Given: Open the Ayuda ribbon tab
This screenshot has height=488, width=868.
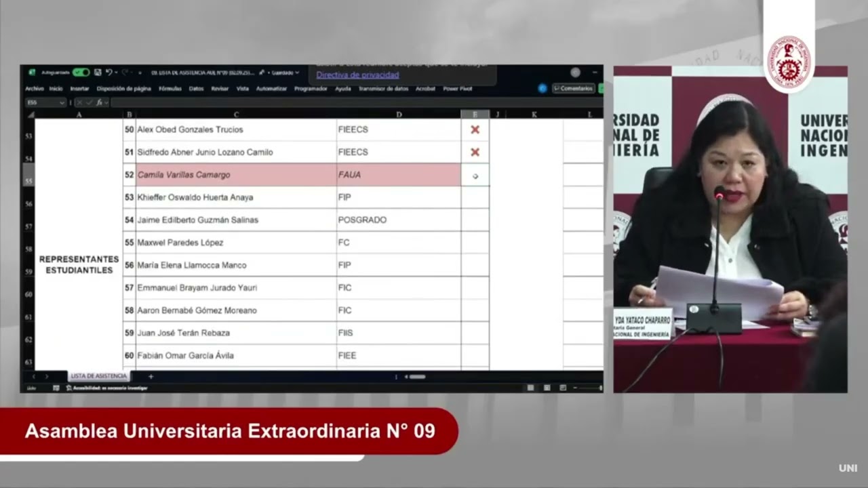Looking at the screenshot, I should pyautogui.click(x=343, y=89).
